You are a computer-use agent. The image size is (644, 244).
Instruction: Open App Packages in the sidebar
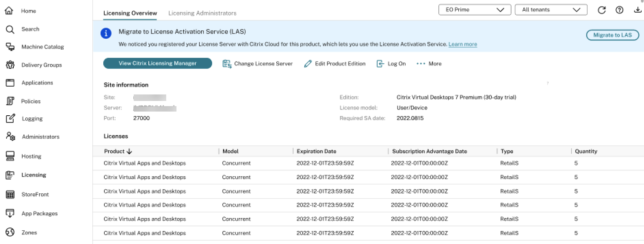click(x=39, y=214)
